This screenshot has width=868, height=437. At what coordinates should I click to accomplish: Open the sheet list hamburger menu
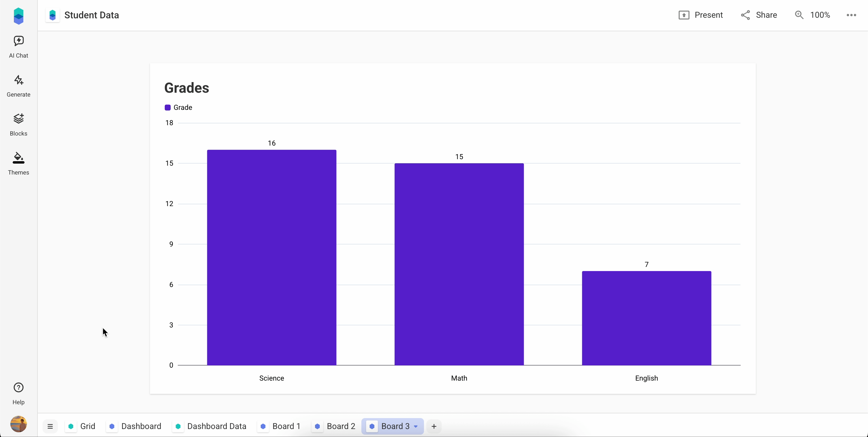pos(50,427)
